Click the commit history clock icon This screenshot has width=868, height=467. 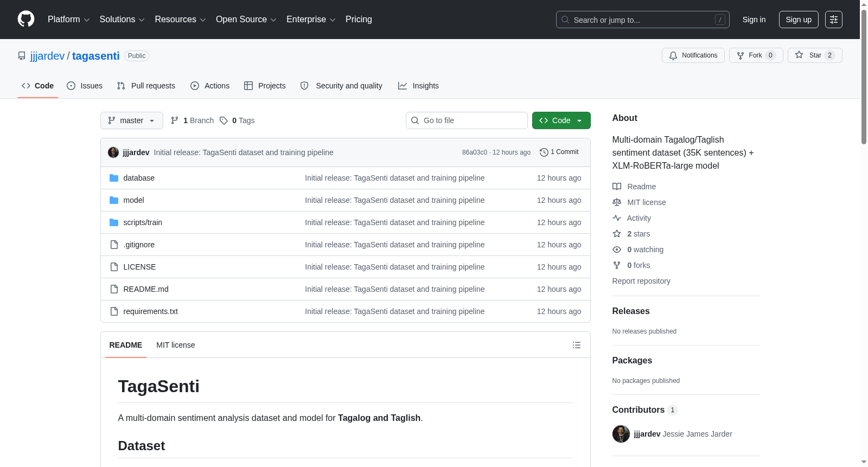pos(544,152)
